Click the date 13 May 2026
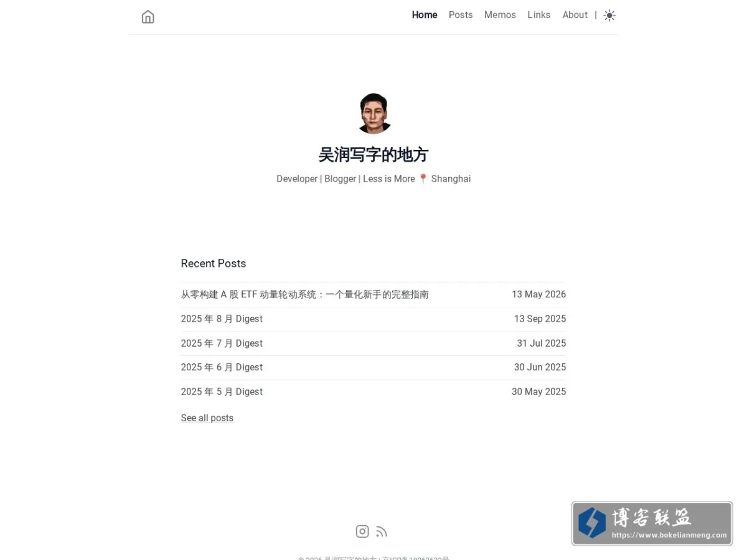747x560 pixels. pos(538,294)
